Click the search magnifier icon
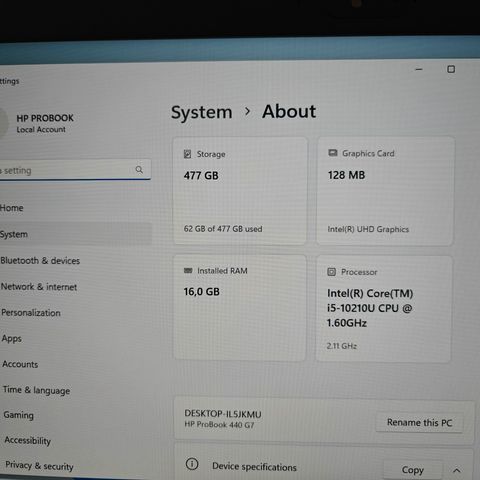 139,170
